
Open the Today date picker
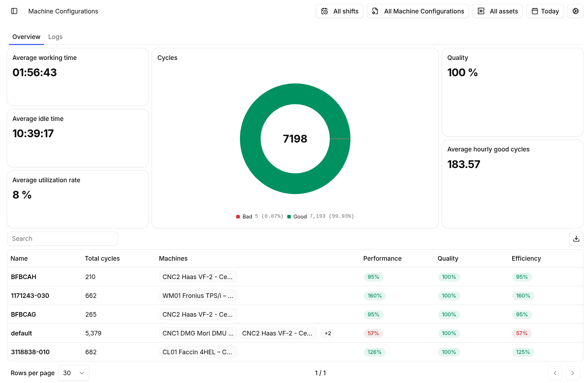[x=545, y=11]
